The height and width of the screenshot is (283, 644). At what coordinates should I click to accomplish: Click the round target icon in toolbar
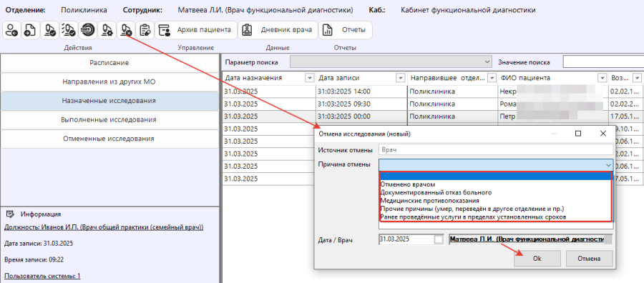88,30
